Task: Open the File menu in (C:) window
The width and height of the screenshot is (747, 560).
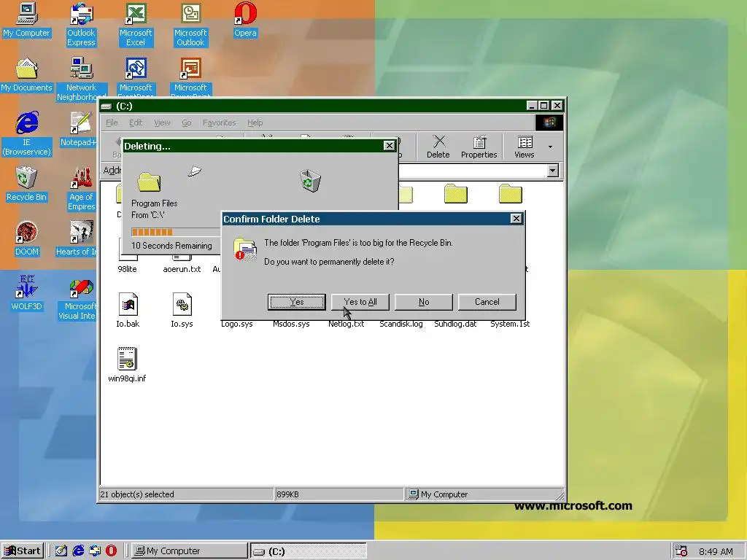Action: pyautogui.click(x=112, y=122)
